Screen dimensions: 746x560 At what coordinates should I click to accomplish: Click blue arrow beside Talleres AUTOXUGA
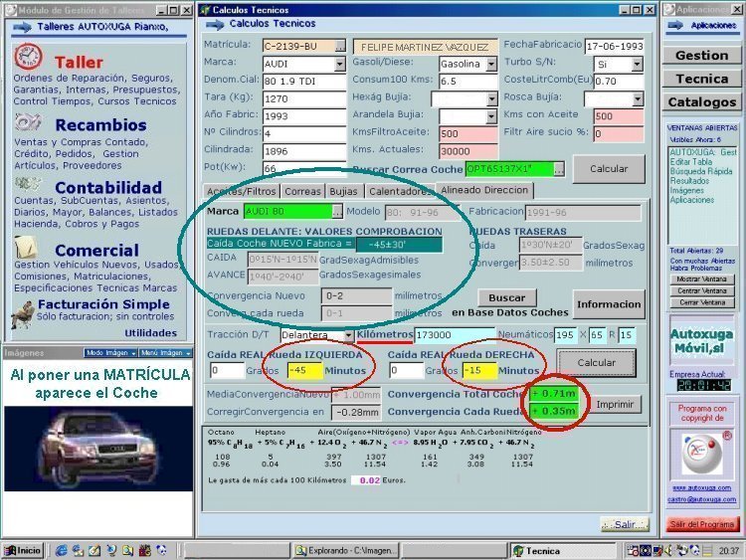22,27
